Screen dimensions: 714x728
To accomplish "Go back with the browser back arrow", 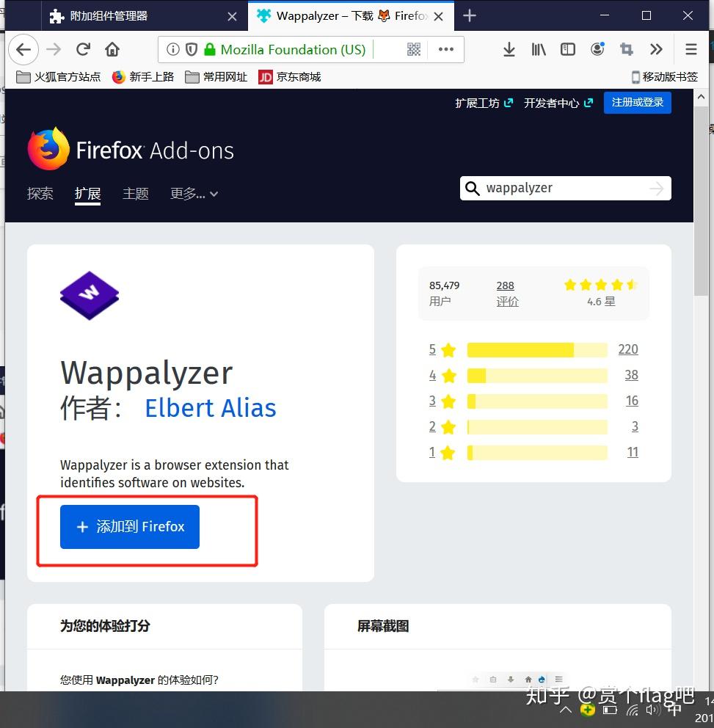I will click(23, 49).
